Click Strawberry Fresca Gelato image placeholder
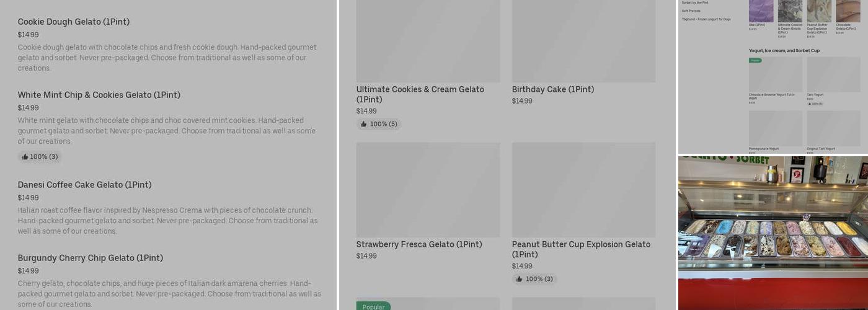This screenshot has height=310, width=868. point(428,190)
